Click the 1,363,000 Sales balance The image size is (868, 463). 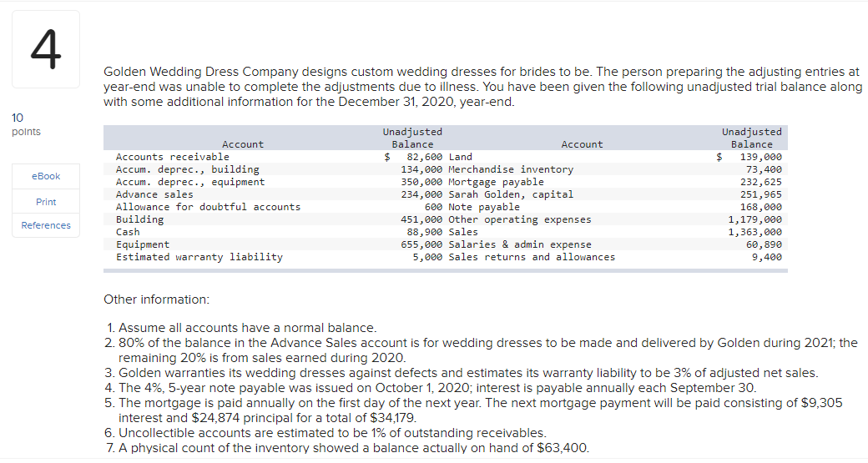point(755,232)
